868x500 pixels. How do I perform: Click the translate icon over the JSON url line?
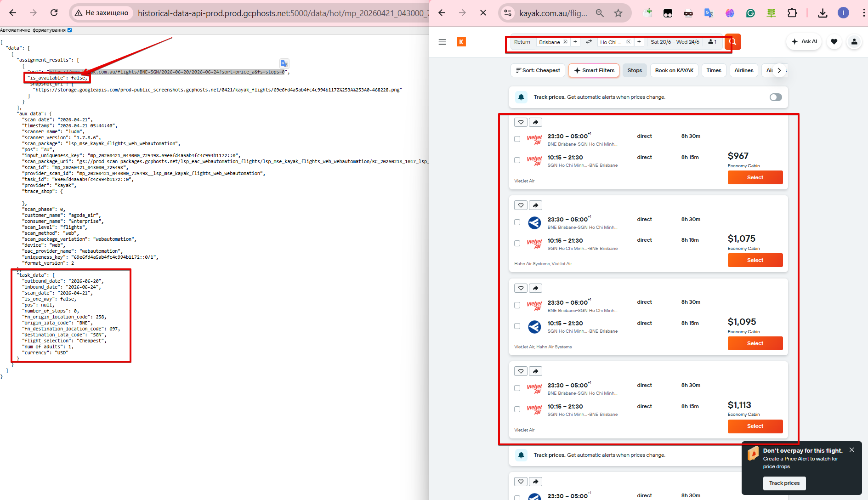(284, 63)
